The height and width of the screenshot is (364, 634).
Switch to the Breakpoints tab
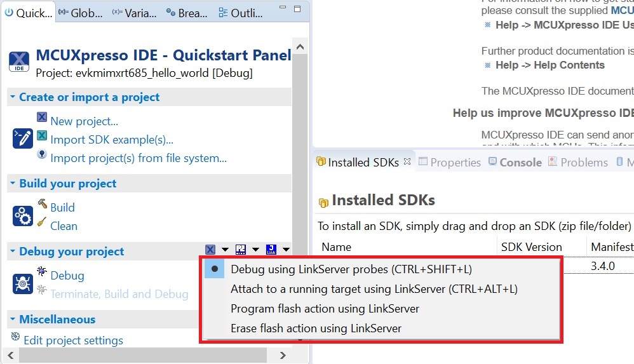pyautogui.click(x=185, y=13)
